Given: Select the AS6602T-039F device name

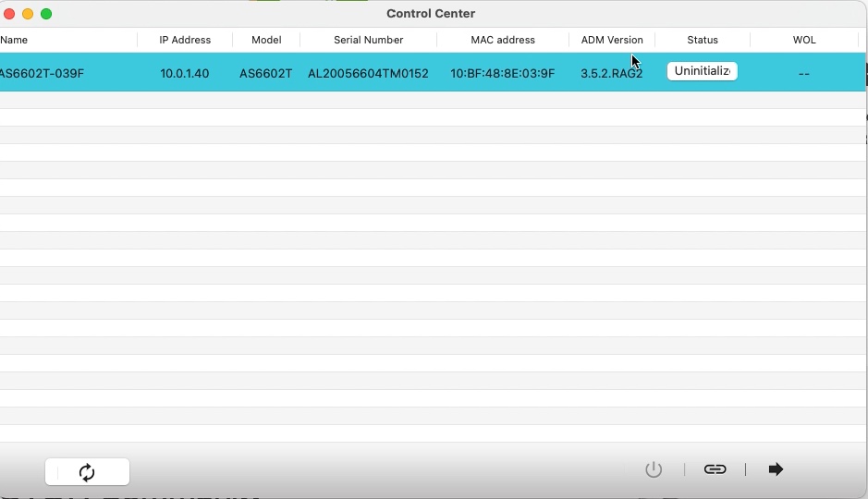Looking at the screenshot, I should point(43,73).
